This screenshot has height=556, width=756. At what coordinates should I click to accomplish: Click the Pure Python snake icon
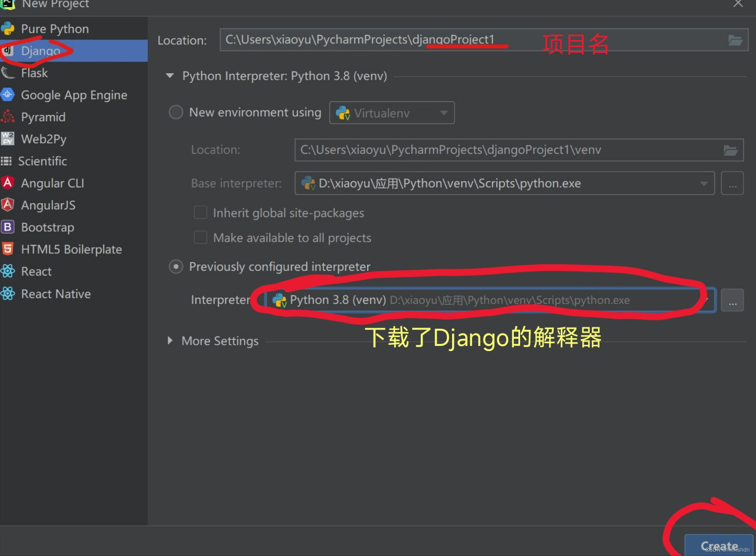tap(7, 29)
